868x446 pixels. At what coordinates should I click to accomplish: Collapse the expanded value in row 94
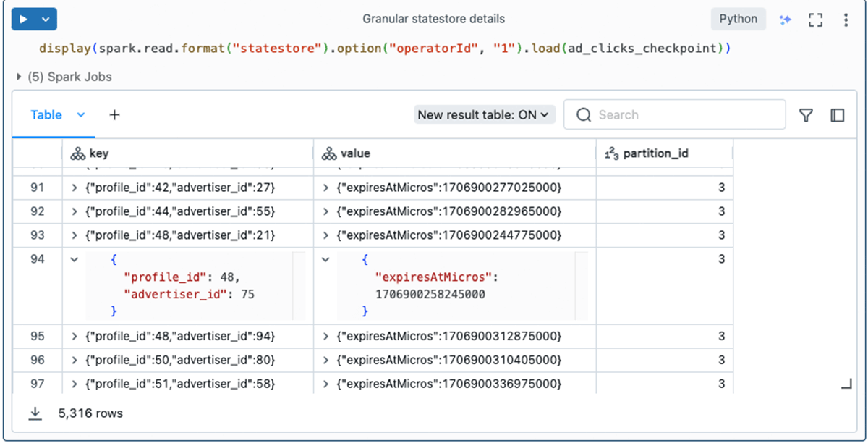325,260
